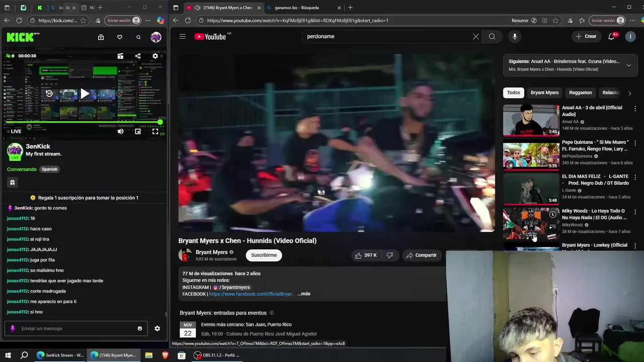
Task: Gift subscriptions with the gift icon
Action: tap(12, 183)
